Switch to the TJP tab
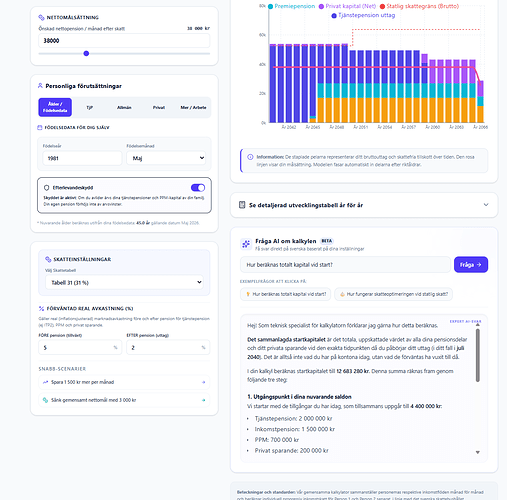The width and height of the screenshot is (507, 500). 90,107
